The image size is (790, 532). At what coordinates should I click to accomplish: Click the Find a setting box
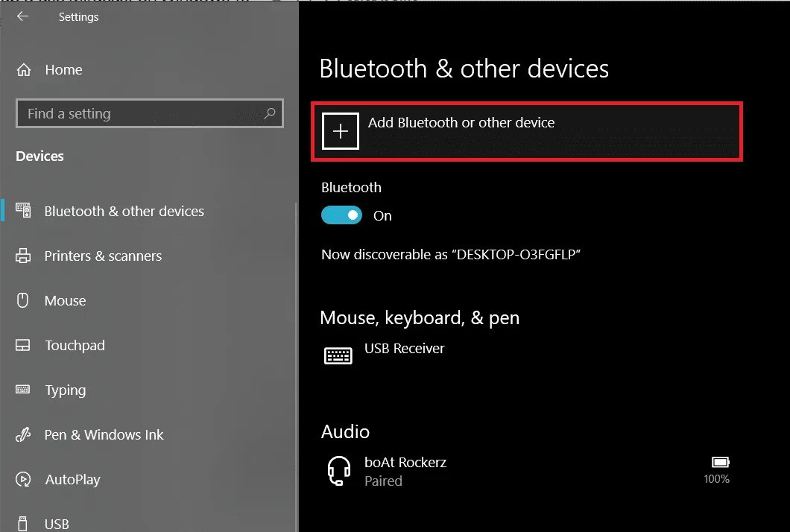point(150,113)
